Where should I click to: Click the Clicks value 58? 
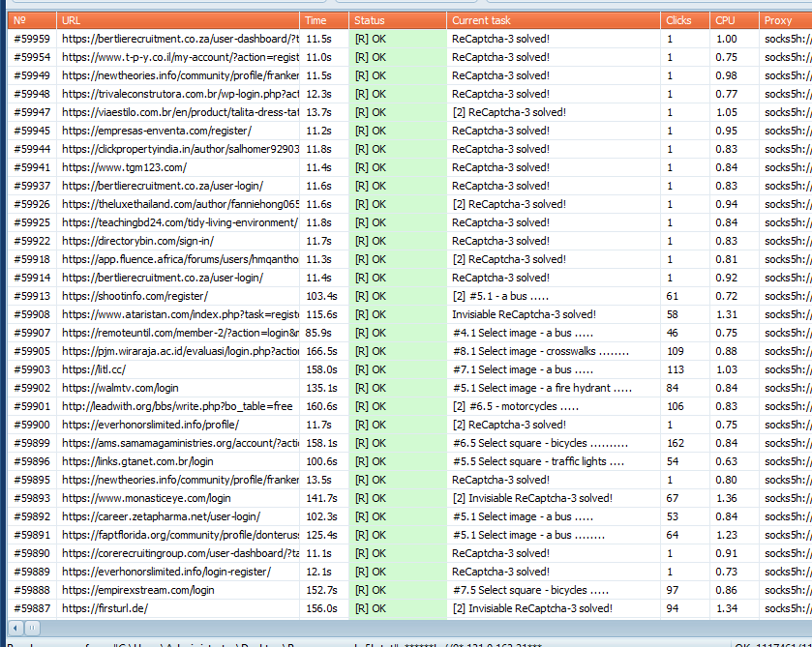tap(673, 314)
